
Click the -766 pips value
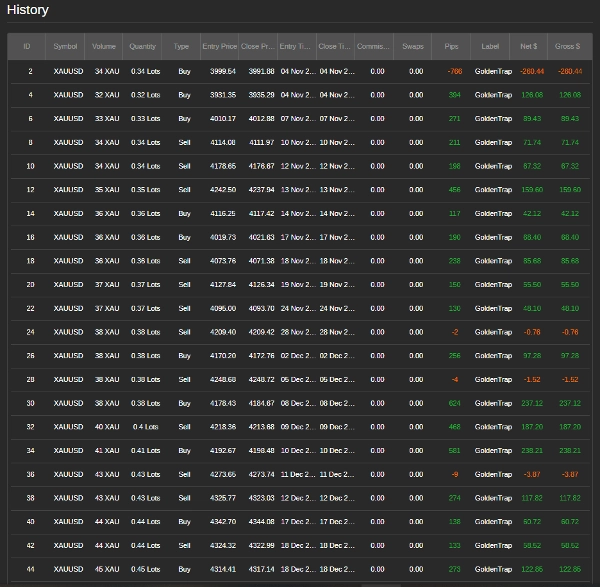[x=455, y=71]
